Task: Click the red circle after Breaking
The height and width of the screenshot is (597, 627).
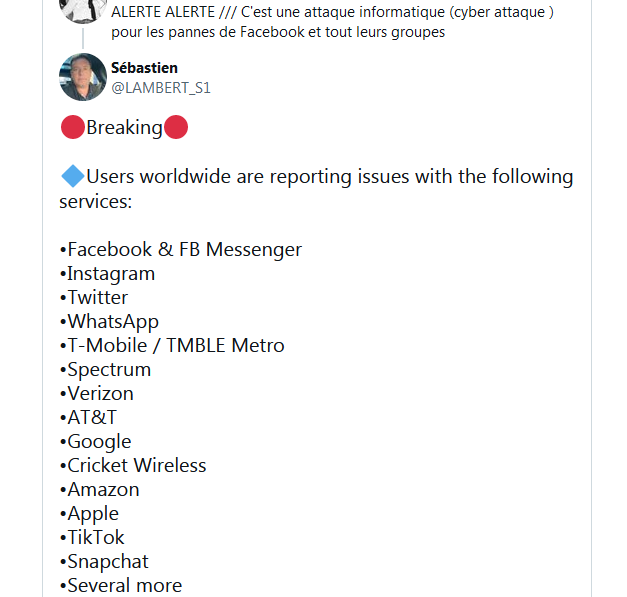Action: (176, 127)
